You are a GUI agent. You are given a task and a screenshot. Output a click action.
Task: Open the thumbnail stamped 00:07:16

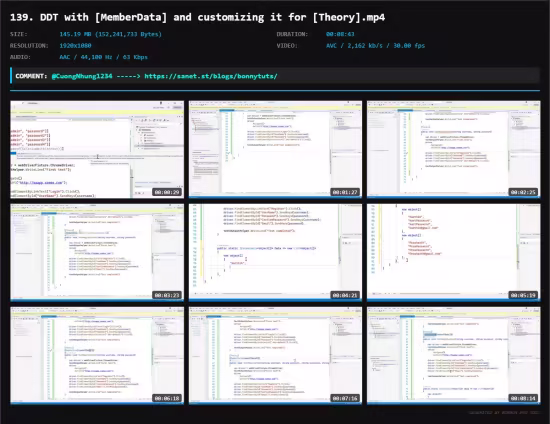pyautogui.click(x=275, y=356)
